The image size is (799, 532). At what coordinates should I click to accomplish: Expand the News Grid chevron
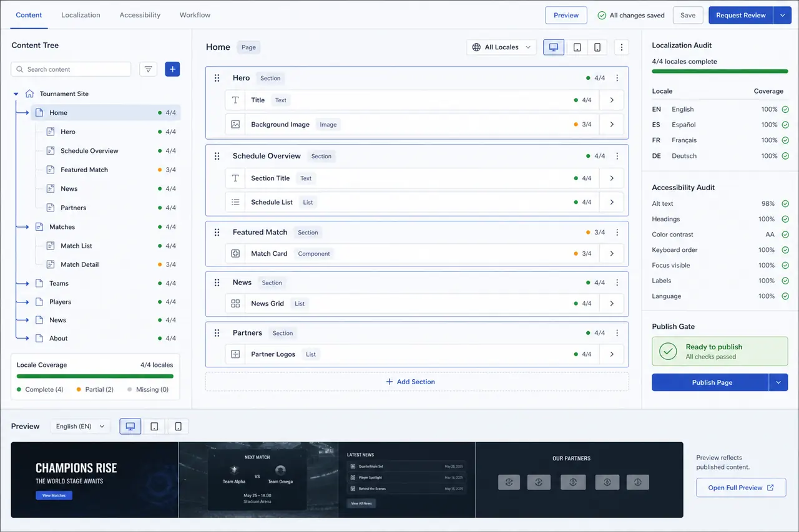pos(612,304)
